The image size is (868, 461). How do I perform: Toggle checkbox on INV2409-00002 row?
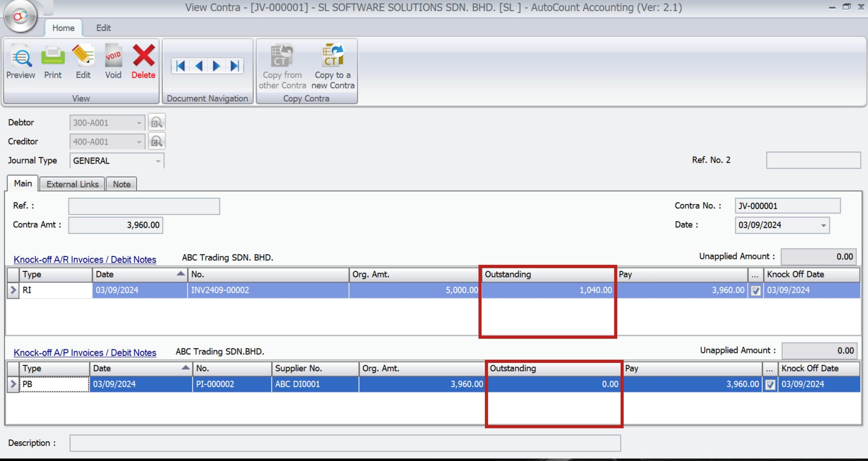point(756,291)
